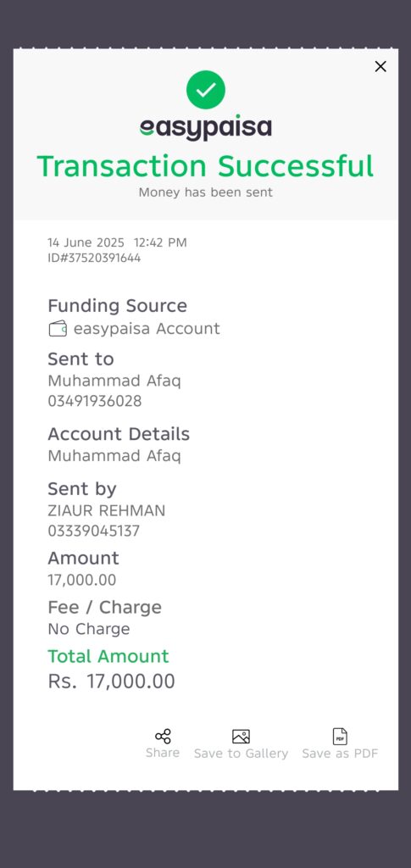This screenshot has height=868, width=411.
Task: Click the green success checkmark icon
Action: [206, 90]
